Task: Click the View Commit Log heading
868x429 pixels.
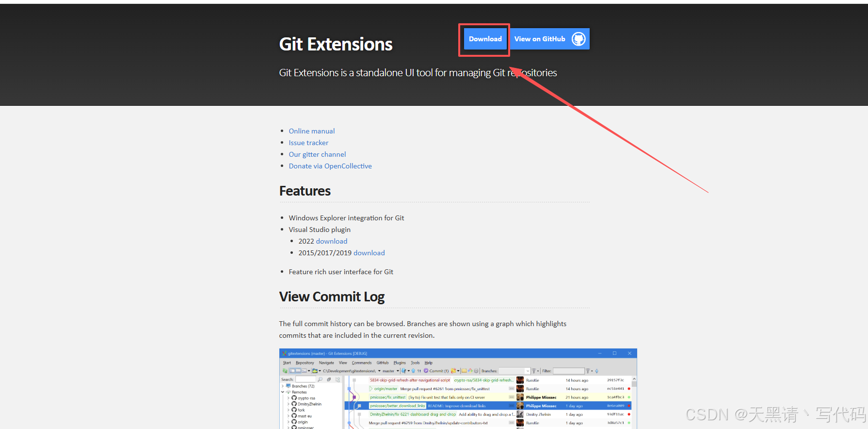Action: tap(332, 297)
